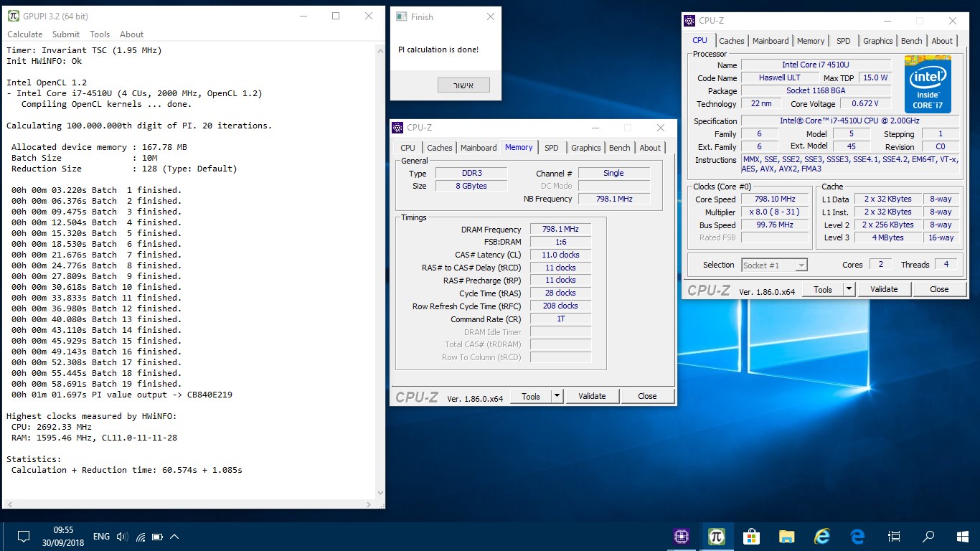This screenshot has height=551, width=980.
Task: Click Validate in Memory CPU-Z window
Action: 592,396
